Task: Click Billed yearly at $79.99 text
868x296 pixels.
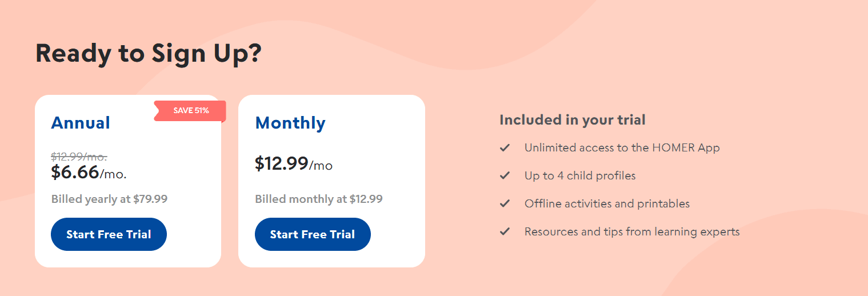Action: (109, 199)
